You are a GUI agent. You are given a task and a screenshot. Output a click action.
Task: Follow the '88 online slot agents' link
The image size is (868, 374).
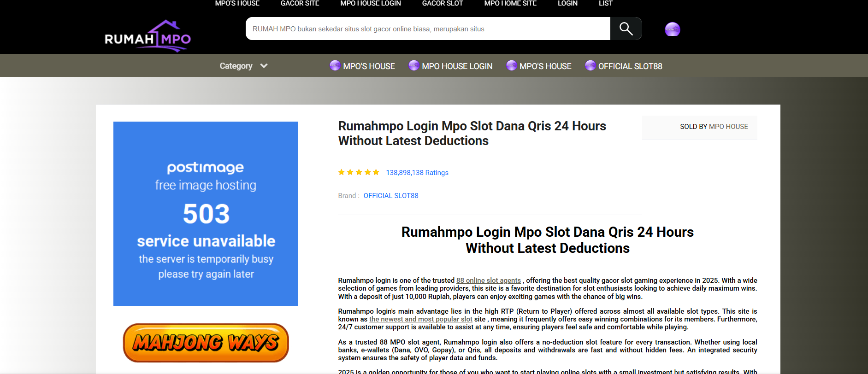click(489, 280)
